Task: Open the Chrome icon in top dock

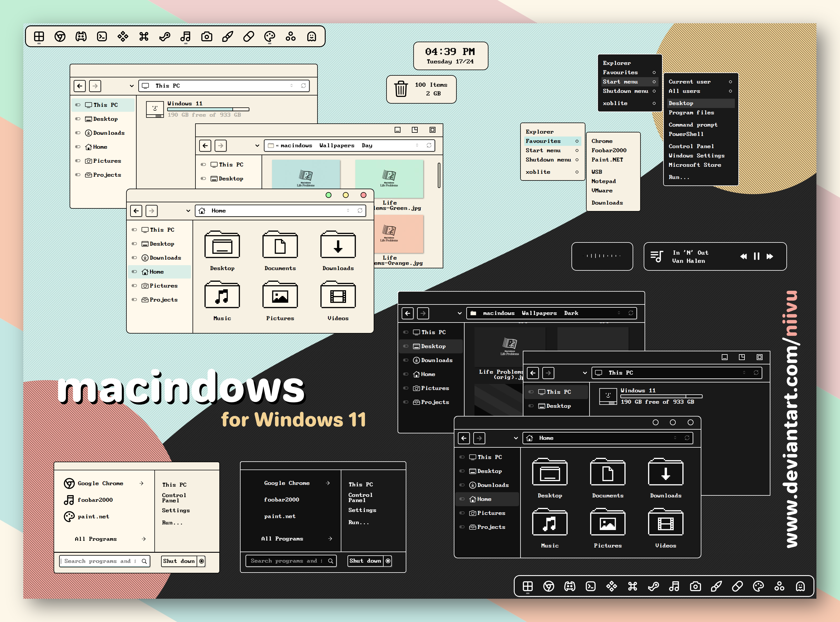Action: (x=60, y=36)
